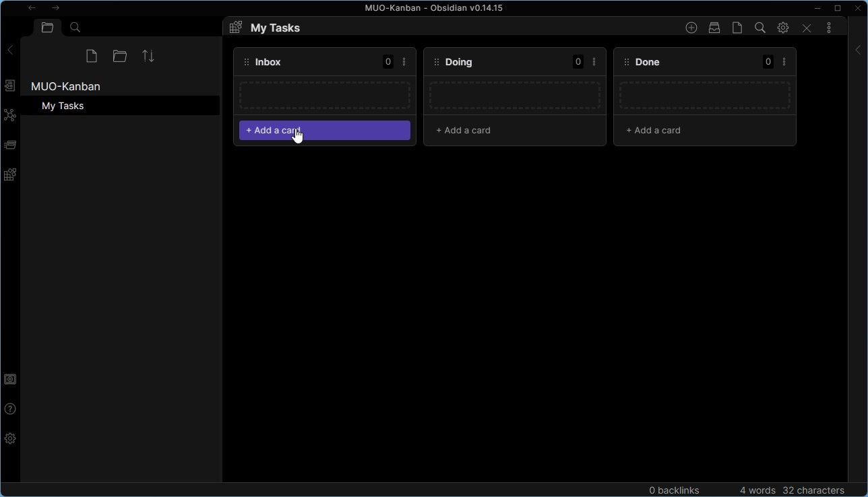Click the Done list title
This screenshot has height=497, width=868.
point(647,62)
